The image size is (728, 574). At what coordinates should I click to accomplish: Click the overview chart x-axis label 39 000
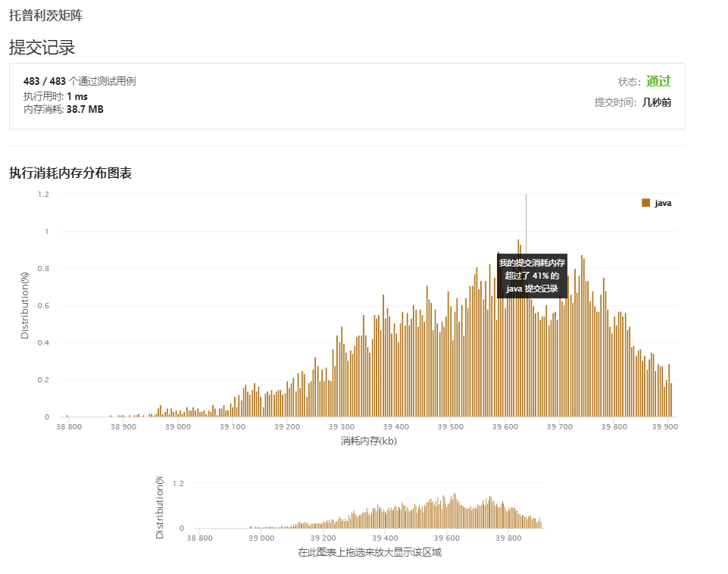click(x=261, y=538)
